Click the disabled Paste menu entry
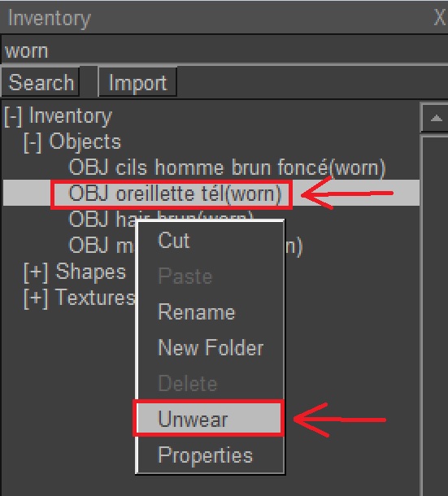 point(185,276)
